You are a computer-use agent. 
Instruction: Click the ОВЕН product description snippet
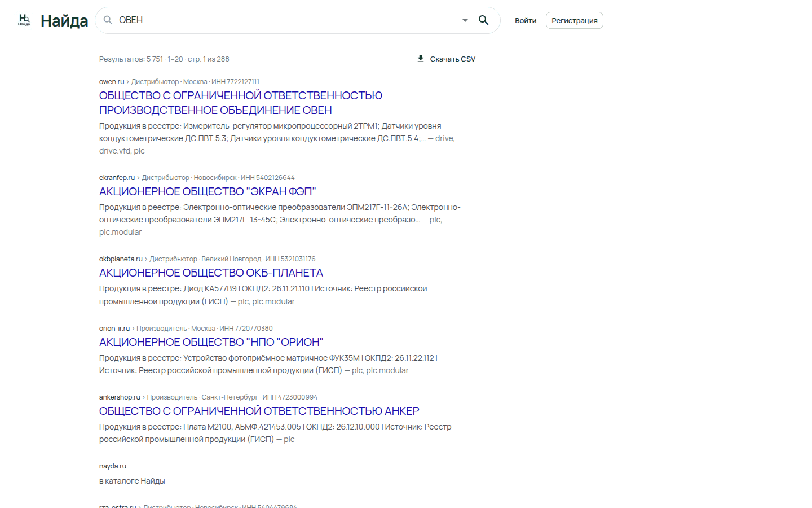(x=277, y=138)
